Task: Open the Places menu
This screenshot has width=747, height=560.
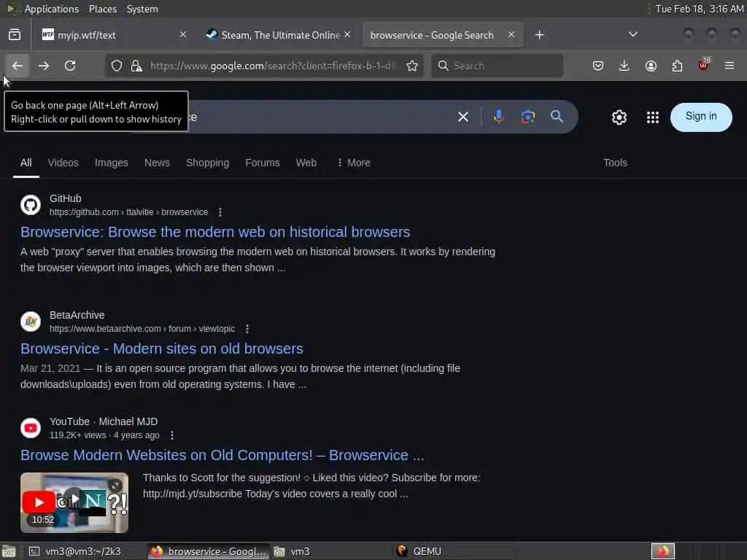Action: point(102,9)
